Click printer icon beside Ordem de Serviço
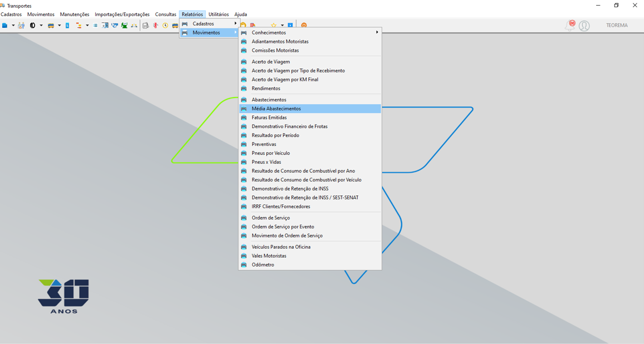Viewport: 644px width, 344px height. coord(244,218)
